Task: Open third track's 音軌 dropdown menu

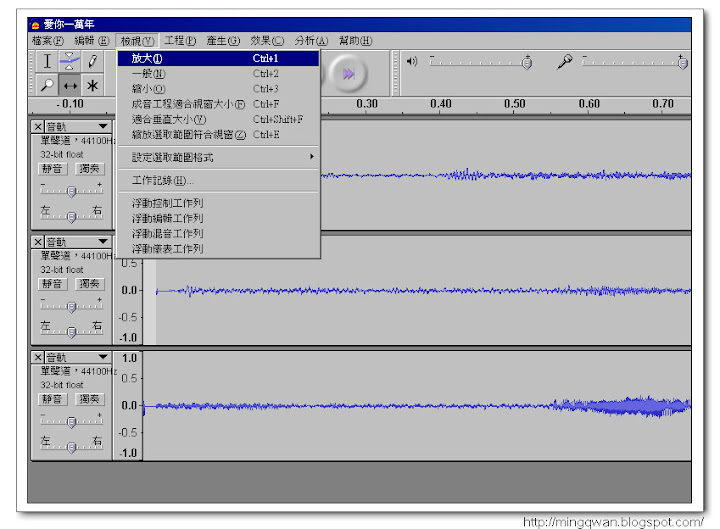Action: (78, 357)
